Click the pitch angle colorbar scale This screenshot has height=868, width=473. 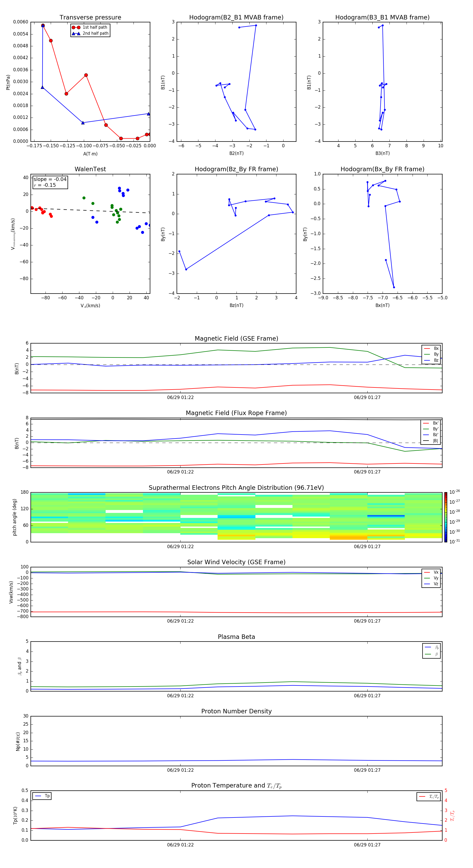click(446, 517)
